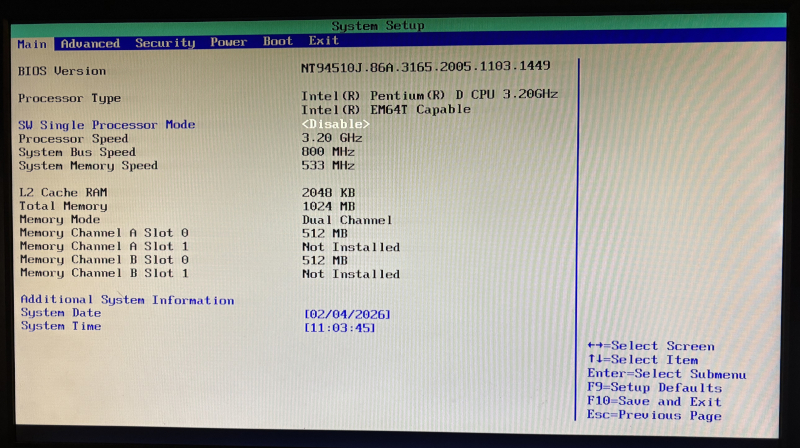This screenshot has height=448, width=800.
Task: Switch to the Advanced tab
Action: point(90,43)
